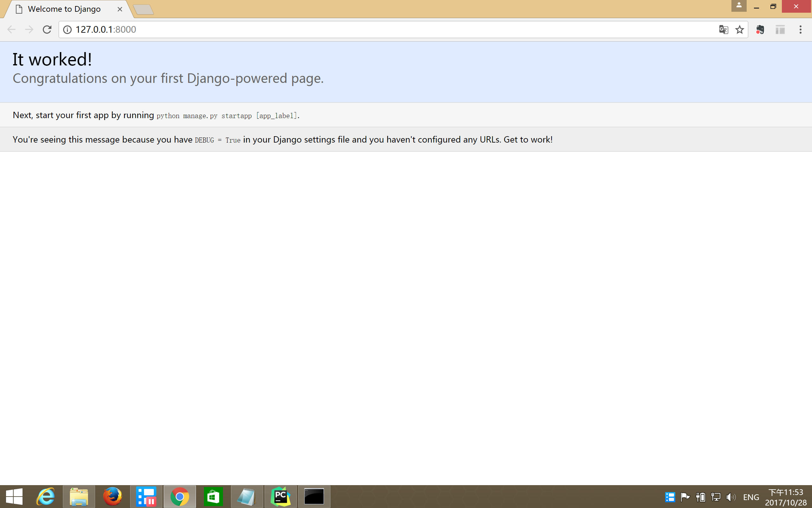Click the browser back arrow

coord(11,30)
